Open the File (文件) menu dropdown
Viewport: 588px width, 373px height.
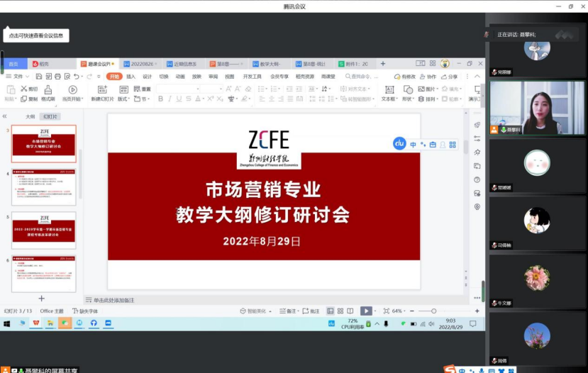pos(17,77)
